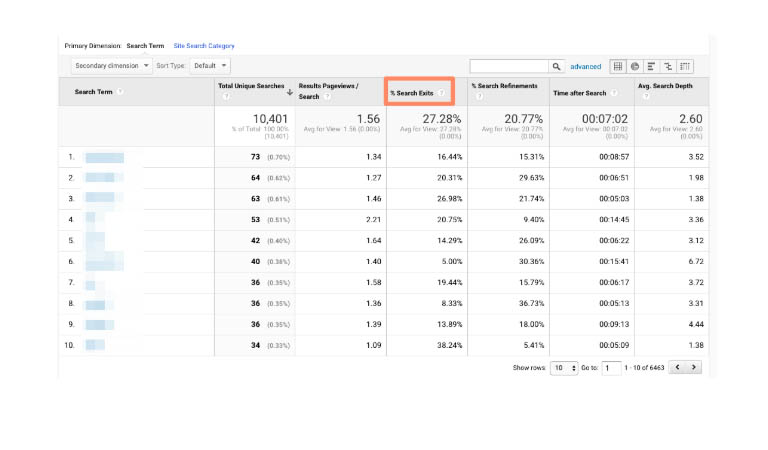Select the 2.21 results pageviews cell

tap(373, 219)
